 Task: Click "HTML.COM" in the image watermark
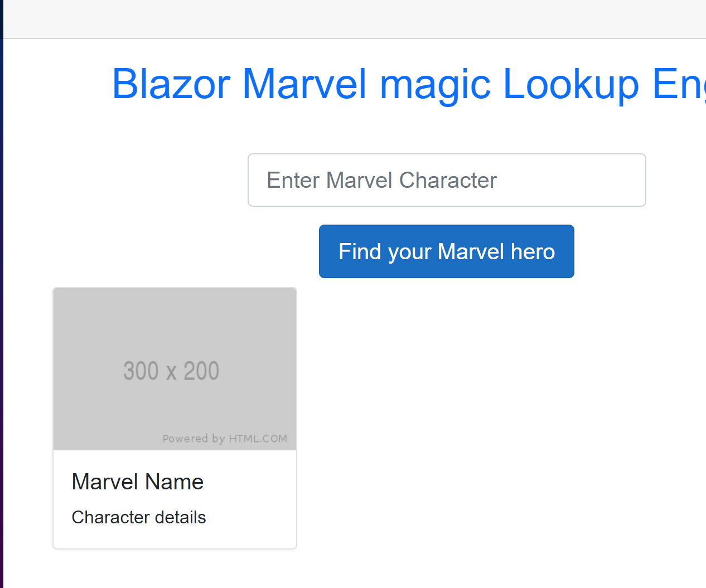pyautogui.click(x=258, y=439)
